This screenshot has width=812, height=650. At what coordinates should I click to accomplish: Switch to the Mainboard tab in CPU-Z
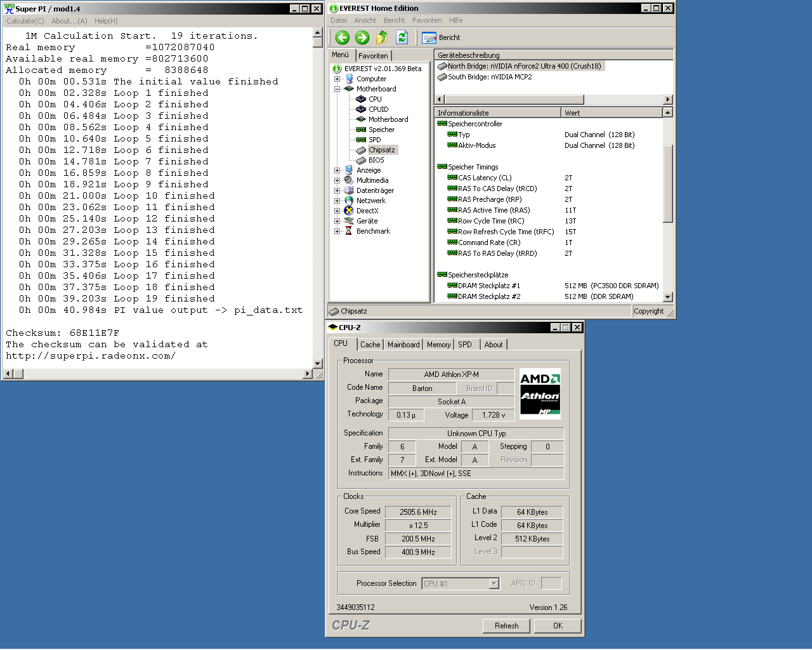[x=403, y=345]
